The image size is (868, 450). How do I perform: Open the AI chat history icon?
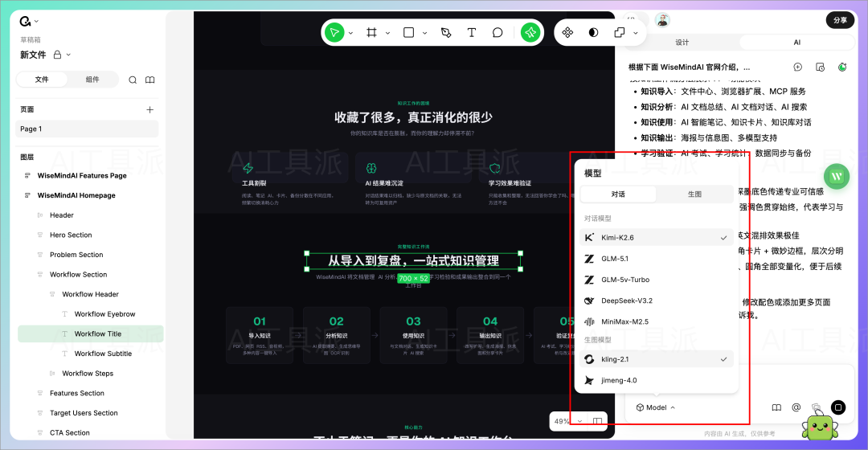coord(821,67)
